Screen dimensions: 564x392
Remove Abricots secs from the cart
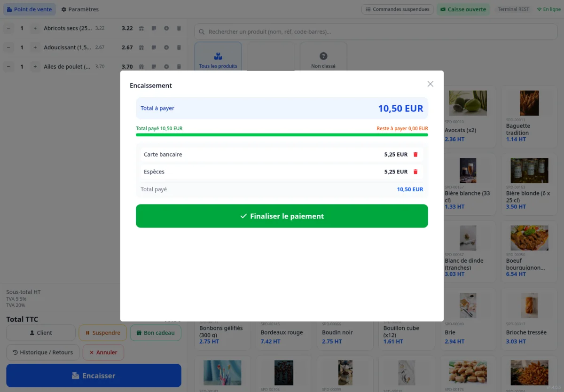coord(179,28)
